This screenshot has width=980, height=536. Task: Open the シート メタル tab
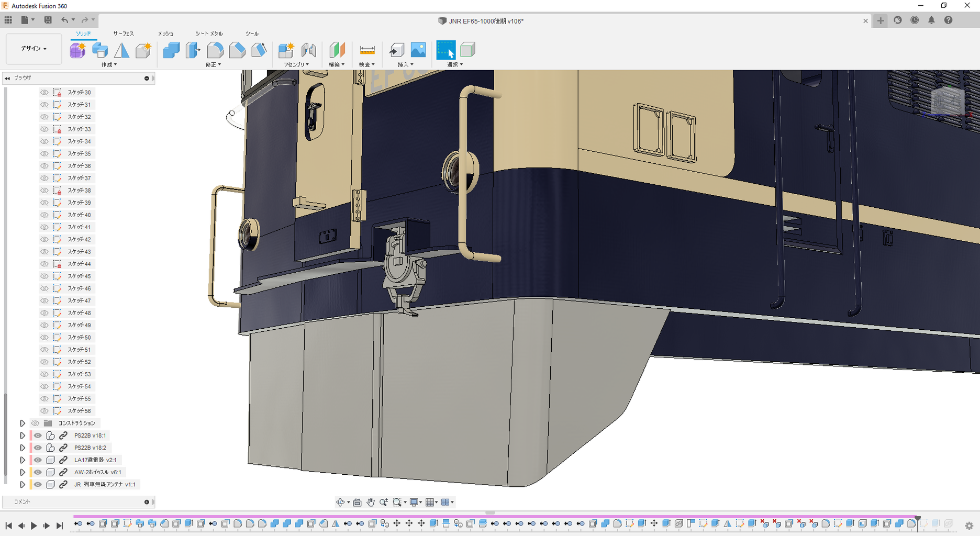(209, 33)
